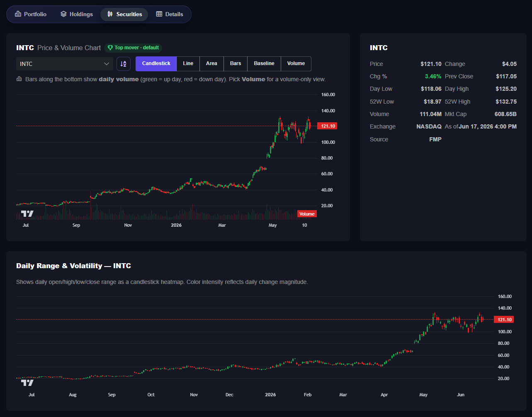
Task: Switch chart type to Line
Action: [188, 64]
